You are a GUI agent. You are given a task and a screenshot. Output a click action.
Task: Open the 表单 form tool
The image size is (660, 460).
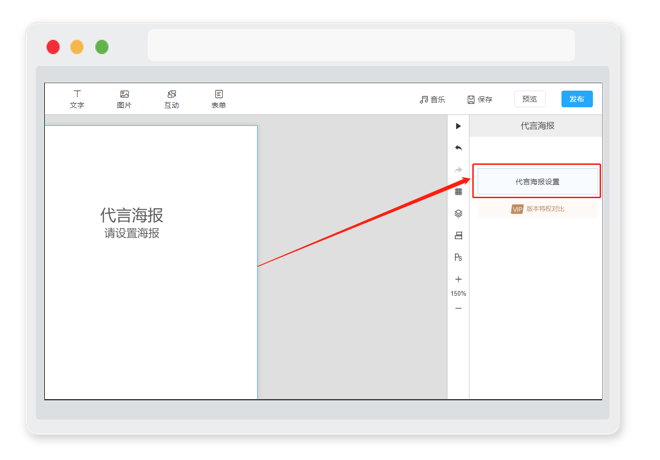(219, 99)
